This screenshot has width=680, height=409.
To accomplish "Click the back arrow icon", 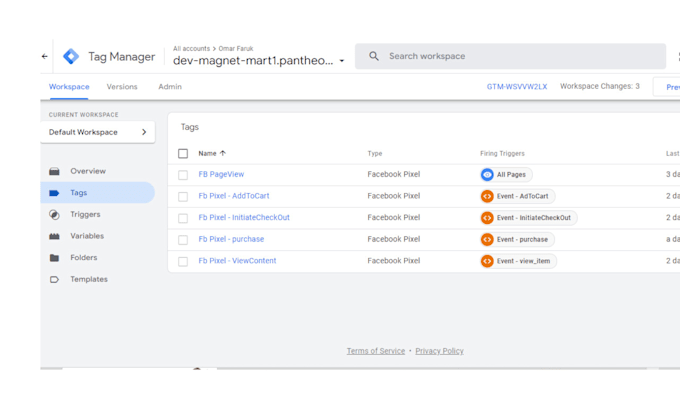I will click(45, 56).
